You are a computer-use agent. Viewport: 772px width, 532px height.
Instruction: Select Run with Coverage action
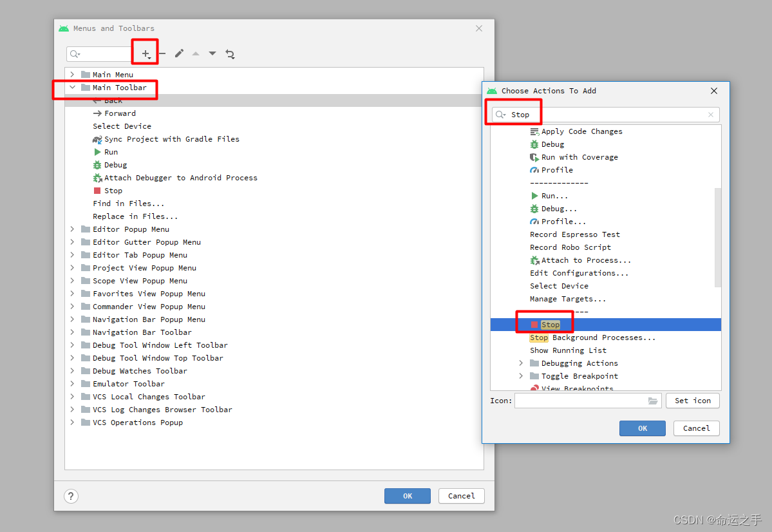click(574, 157)
